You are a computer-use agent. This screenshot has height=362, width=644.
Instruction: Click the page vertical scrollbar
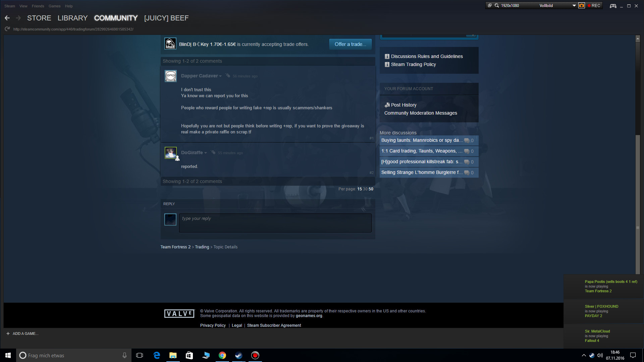pos(638,201)
